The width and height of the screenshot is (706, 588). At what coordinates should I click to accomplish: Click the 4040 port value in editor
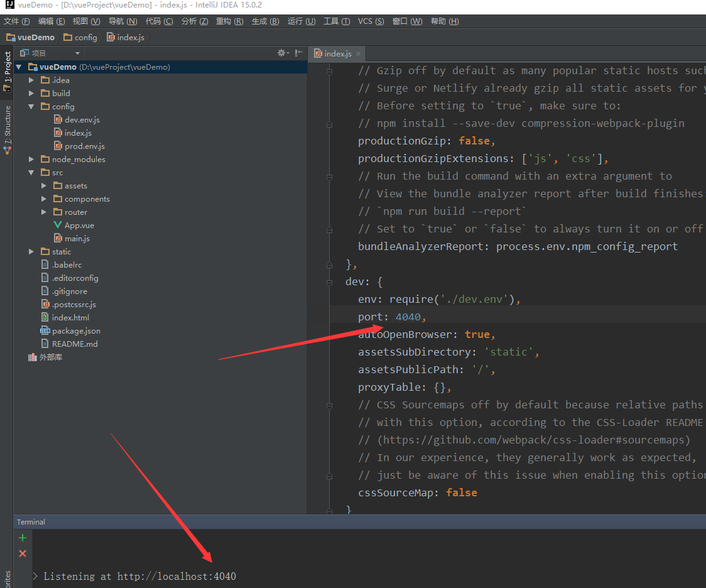point(408,317)
